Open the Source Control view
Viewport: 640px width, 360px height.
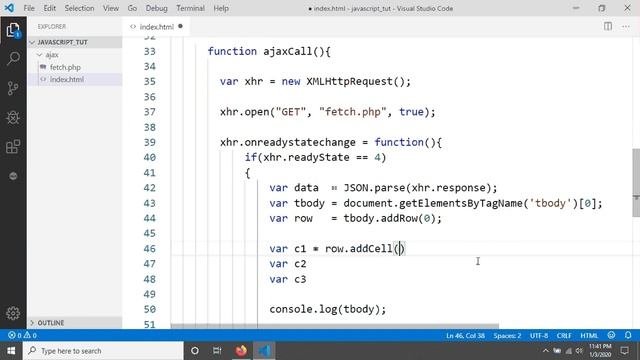coord(13,88)
